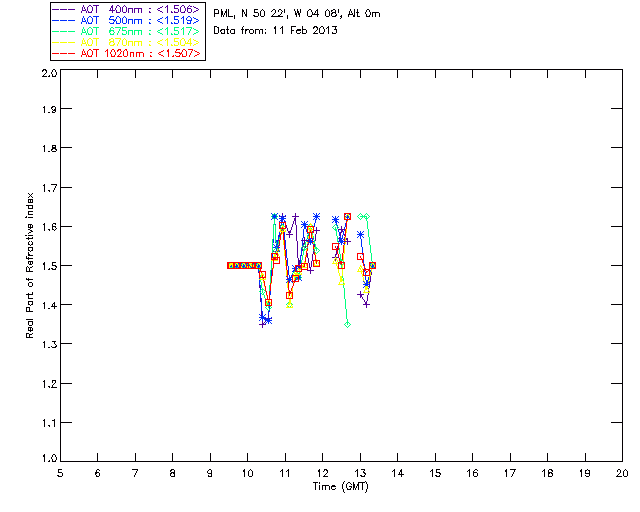Click the x-axis label 20

point(622,473)
